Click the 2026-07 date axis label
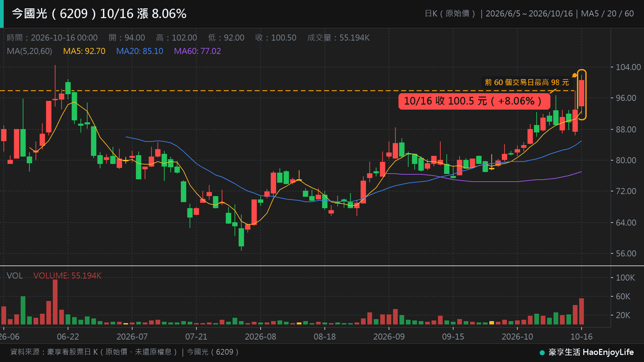 (132, 337)
